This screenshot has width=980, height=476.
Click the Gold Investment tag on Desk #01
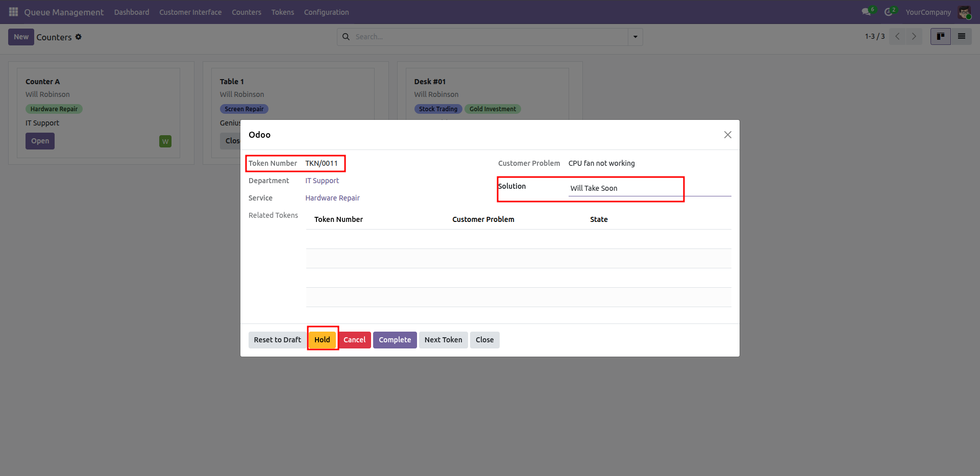(493, 109)
